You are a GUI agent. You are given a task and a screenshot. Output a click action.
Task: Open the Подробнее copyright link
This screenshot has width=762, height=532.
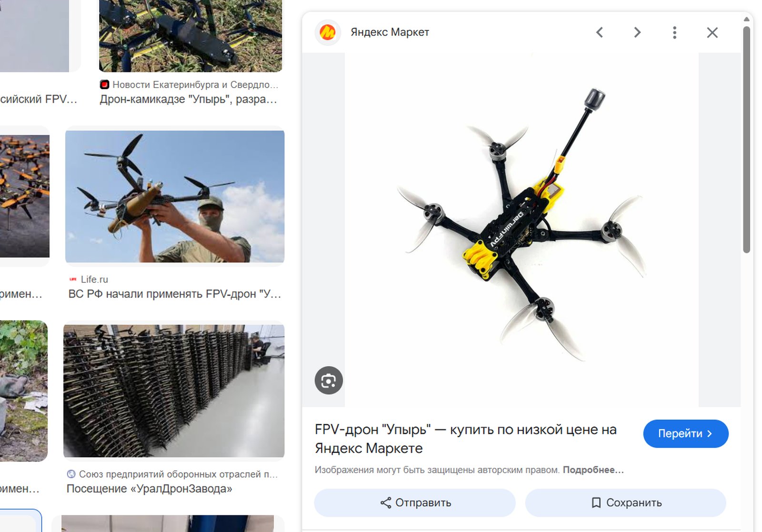pyautogui.click(x=593, y=470)
